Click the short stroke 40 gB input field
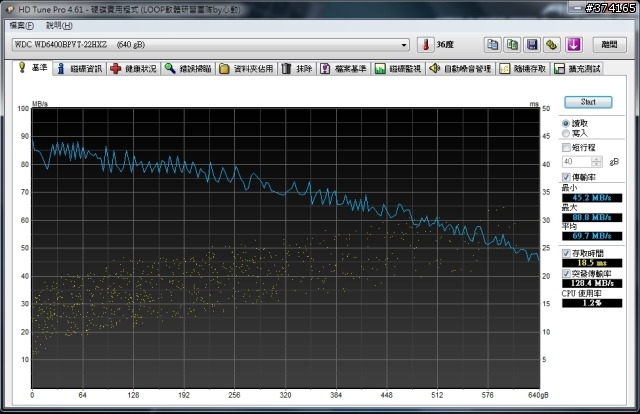 coord(577,162)
